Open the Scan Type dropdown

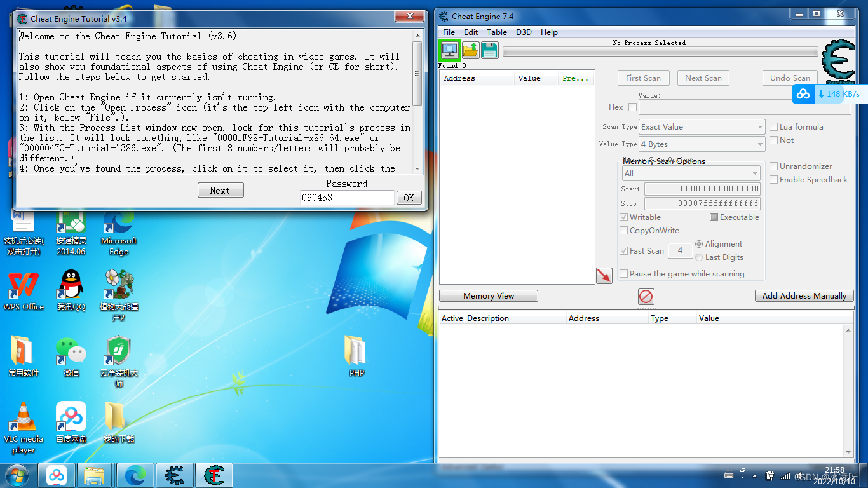[702, 127]
